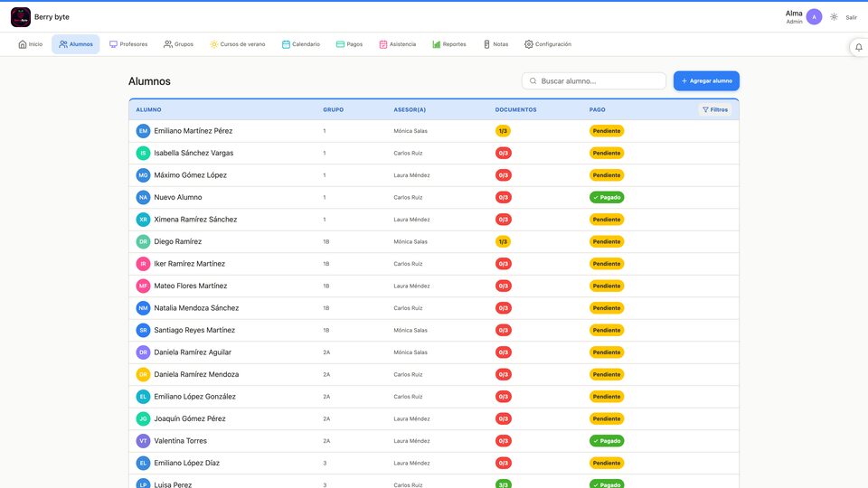
Task: Click the MG avatar of Máximo Gómez López
Action: [144, 175]
